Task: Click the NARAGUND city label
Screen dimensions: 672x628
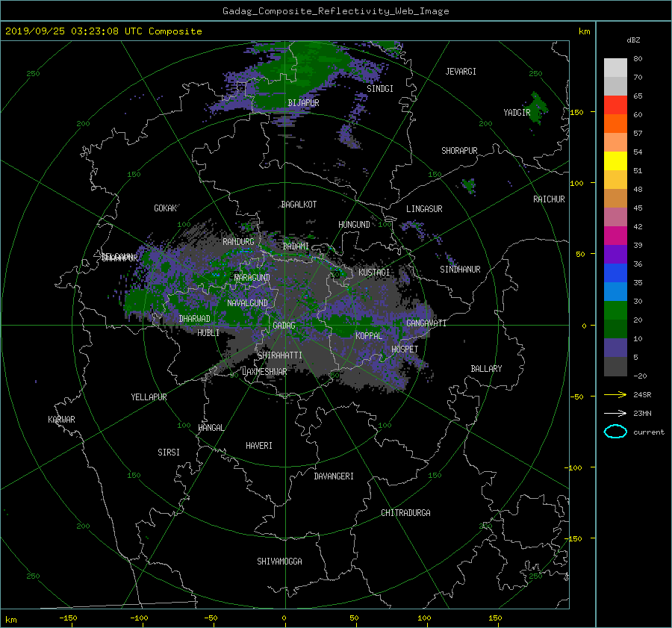Action: click(252, 278)
